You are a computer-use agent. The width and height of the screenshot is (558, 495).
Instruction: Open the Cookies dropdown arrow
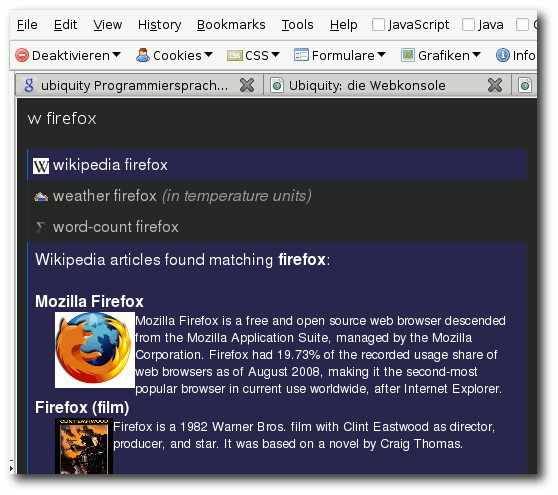click(x=209, y=55)
